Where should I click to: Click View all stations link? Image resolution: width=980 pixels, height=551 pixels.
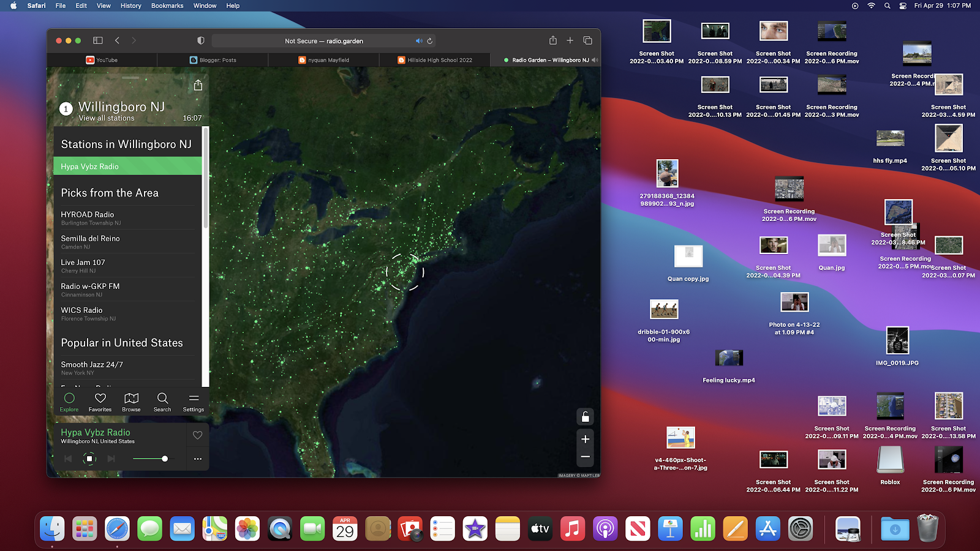106,118
